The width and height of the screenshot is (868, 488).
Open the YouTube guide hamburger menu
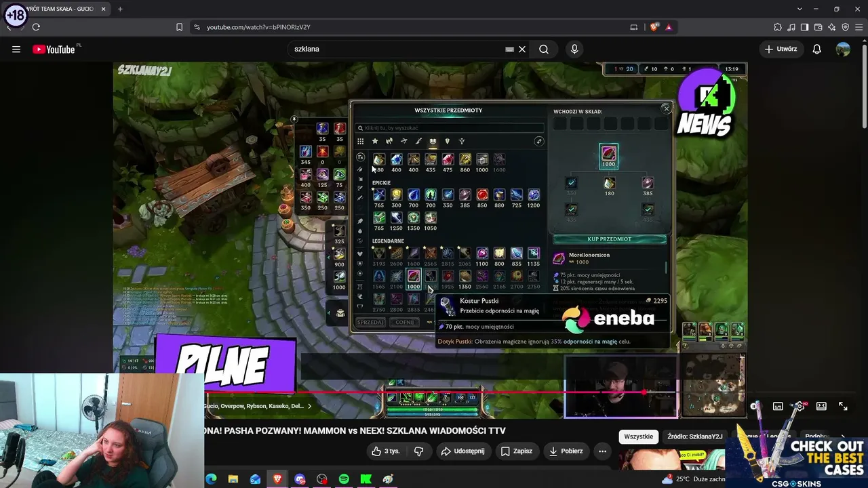point(16,49)
